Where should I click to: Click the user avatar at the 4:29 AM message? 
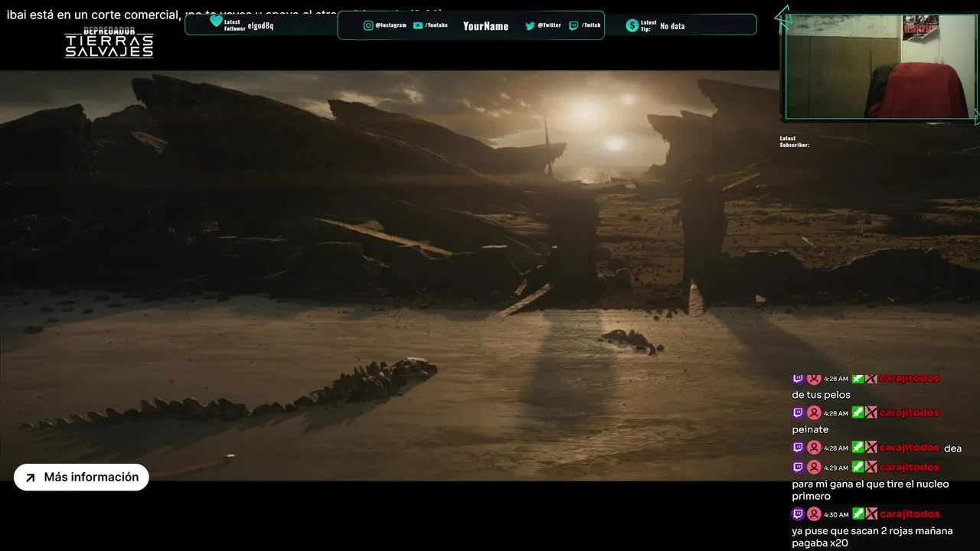(814, 468)
